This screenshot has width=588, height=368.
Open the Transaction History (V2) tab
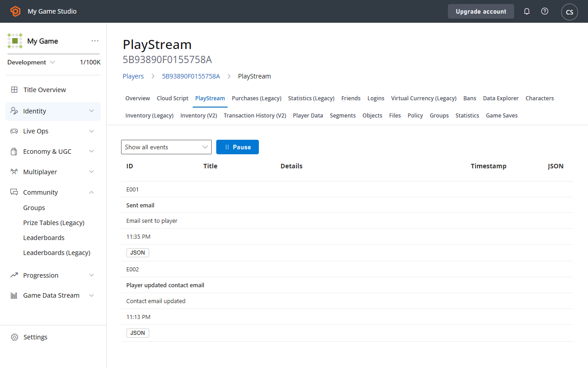(255, 115)
